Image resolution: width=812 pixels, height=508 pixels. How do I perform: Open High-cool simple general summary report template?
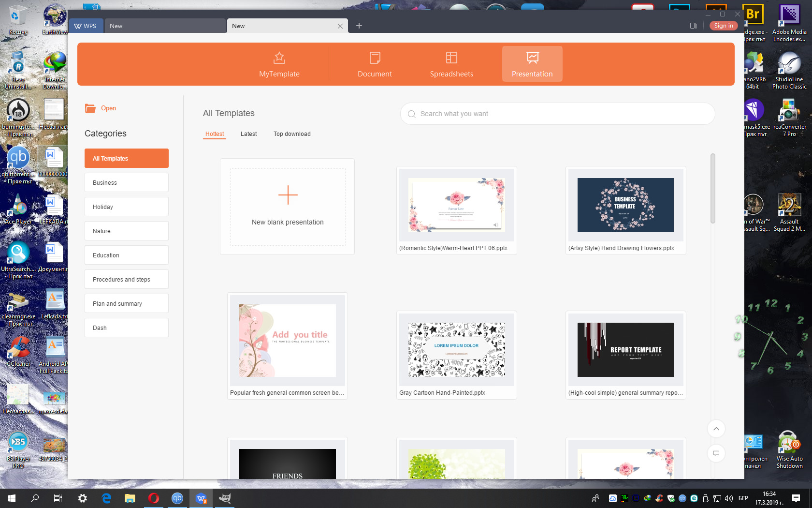(626, 355)
